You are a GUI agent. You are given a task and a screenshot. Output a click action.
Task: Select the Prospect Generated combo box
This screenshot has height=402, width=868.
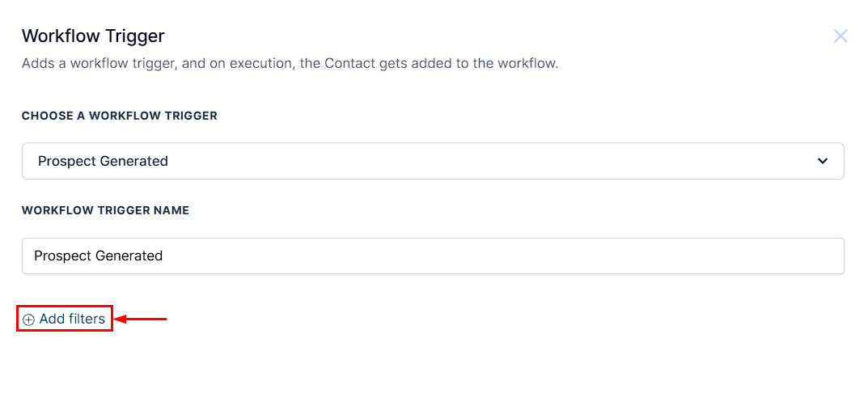click(433, 161)
